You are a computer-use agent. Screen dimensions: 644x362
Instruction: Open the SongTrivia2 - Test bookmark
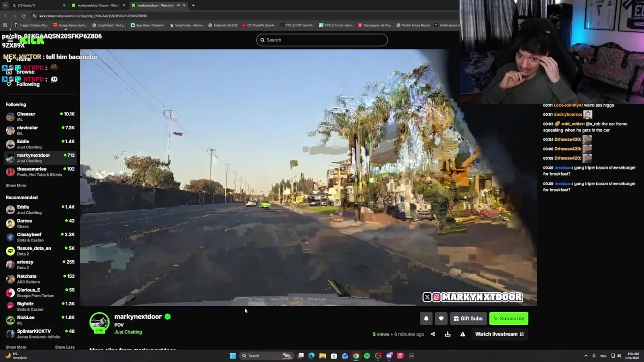point(109,25)
